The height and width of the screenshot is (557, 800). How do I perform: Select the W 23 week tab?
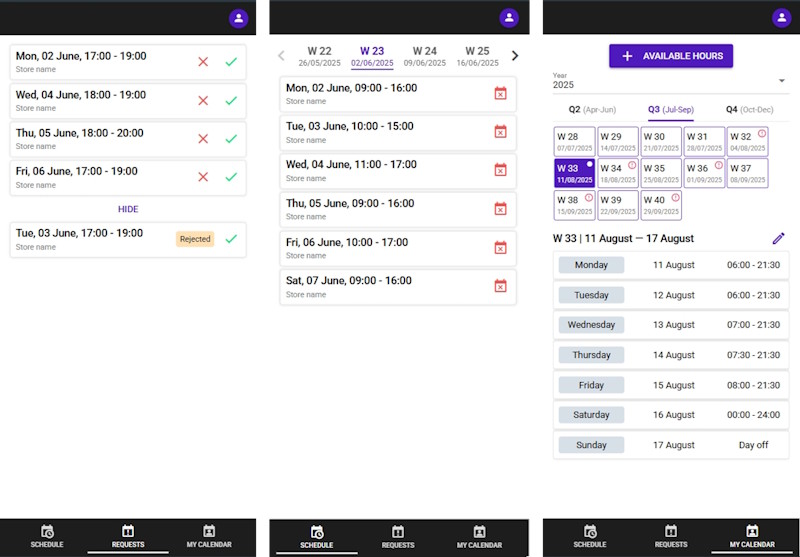(372, 56)
